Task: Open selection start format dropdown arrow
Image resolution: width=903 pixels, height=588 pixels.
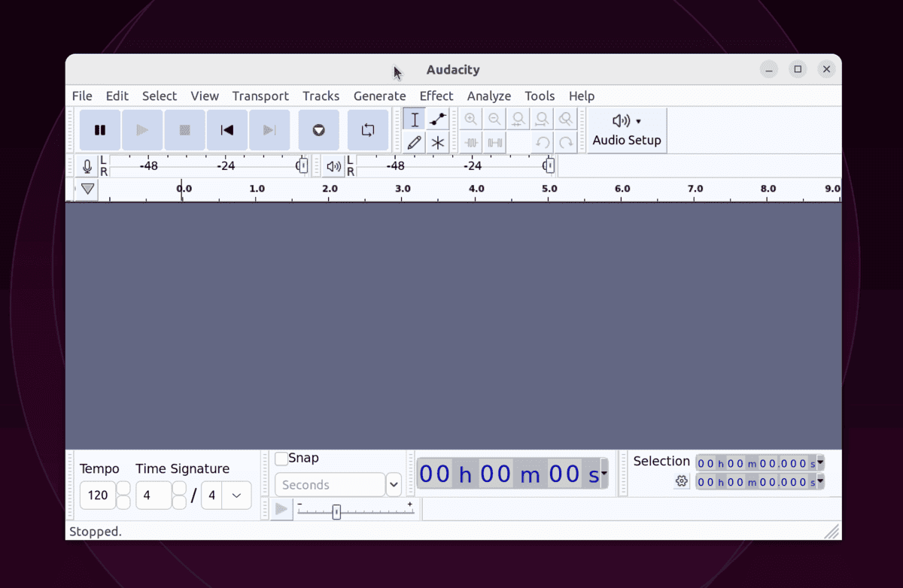Action: pos(820,463)
